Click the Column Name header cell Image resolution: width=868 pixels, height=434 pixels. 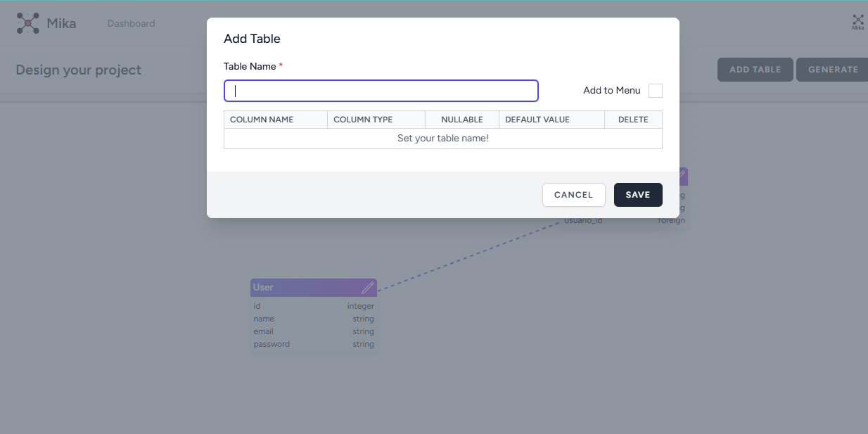pyautogui.click(x=275, y=120)
